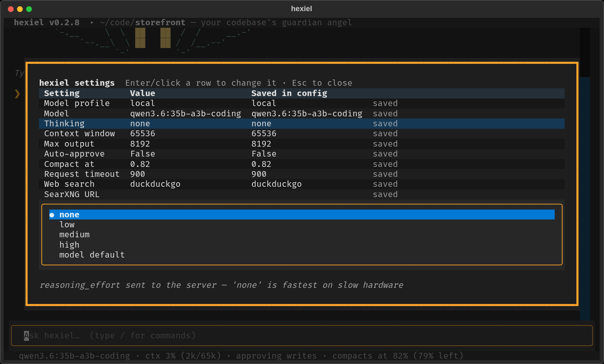Click the Request timeout value 900

point(138,174)
